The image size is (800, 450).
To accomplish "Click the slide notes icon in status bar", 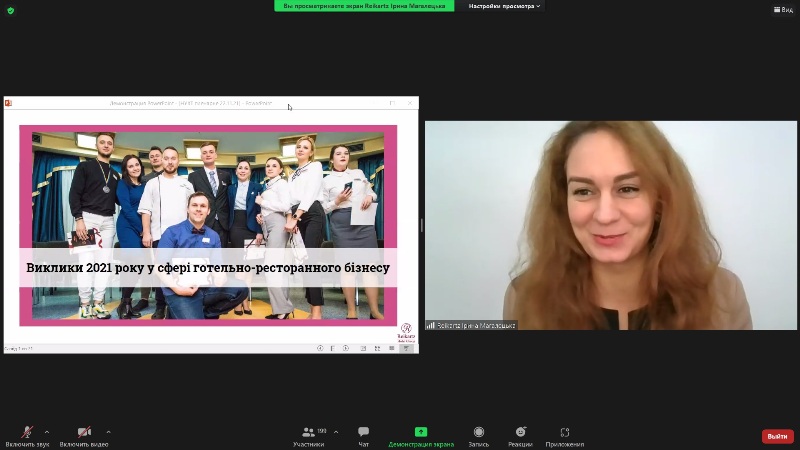I will [x=332, y=348].
